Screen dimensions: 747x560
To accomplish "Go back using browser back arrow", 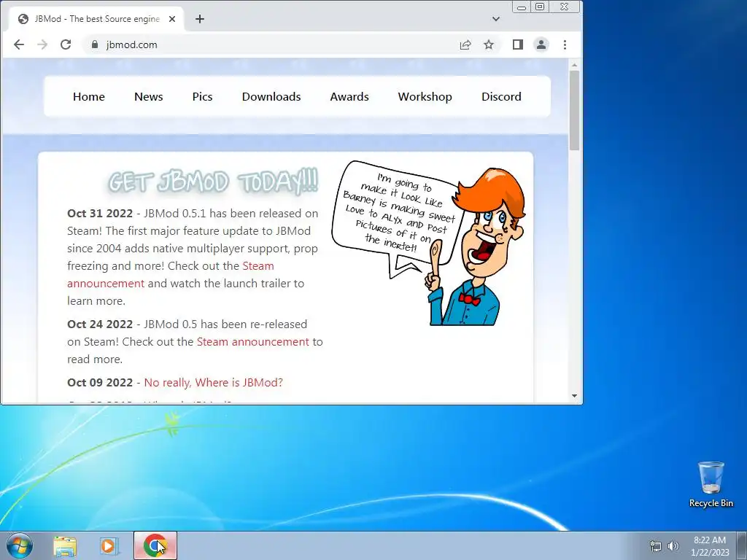I will pos(18,44).
